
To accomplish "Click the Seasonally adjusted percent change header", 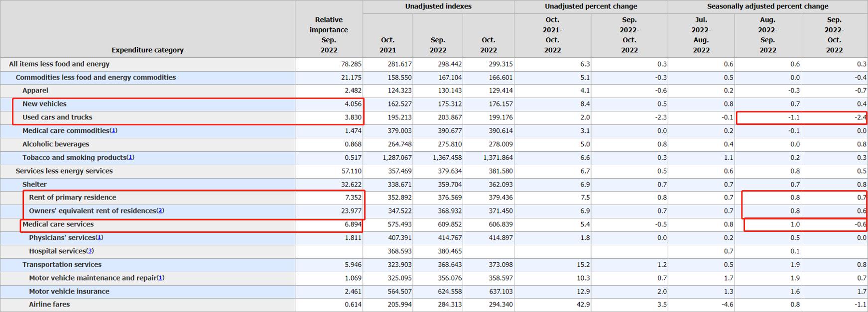I will (767, 6).
